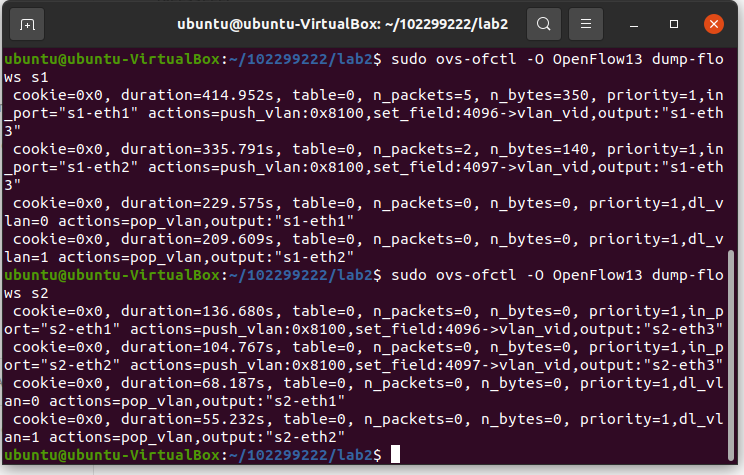Click duration=229.575s flow entry
Screen dimensions: 744x475
pyautogui.click(x=197, y=204)
